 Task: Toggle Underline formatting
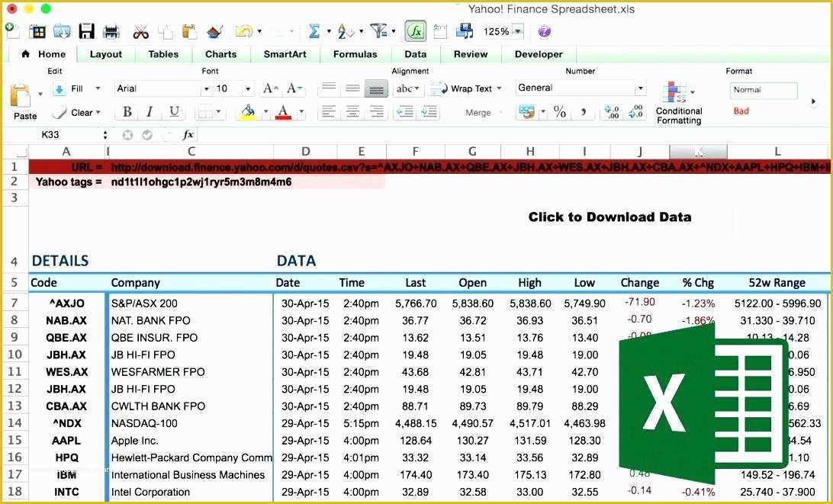[174, 112]
